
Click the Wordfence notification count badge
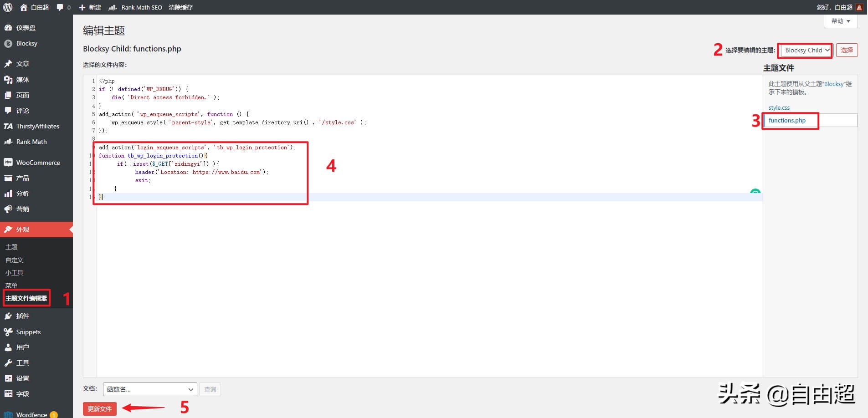[x=54, y=414]
